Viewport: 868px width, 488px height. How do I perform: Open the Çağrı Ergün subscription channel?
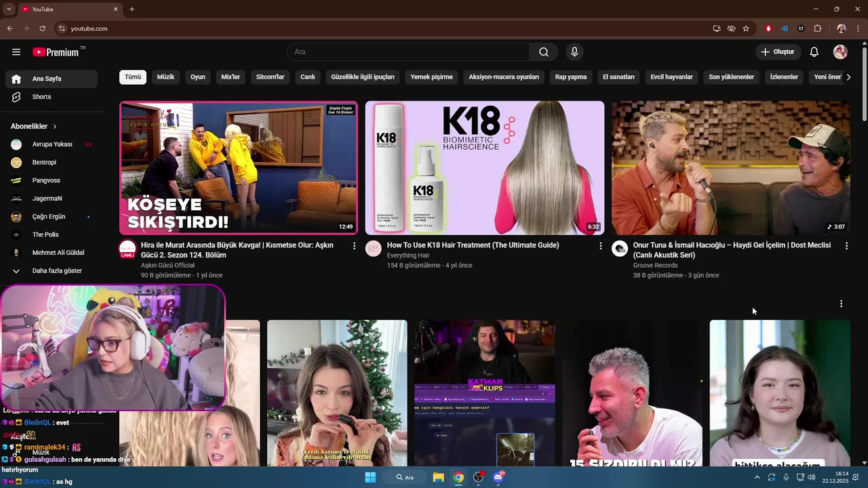point(52,217)
